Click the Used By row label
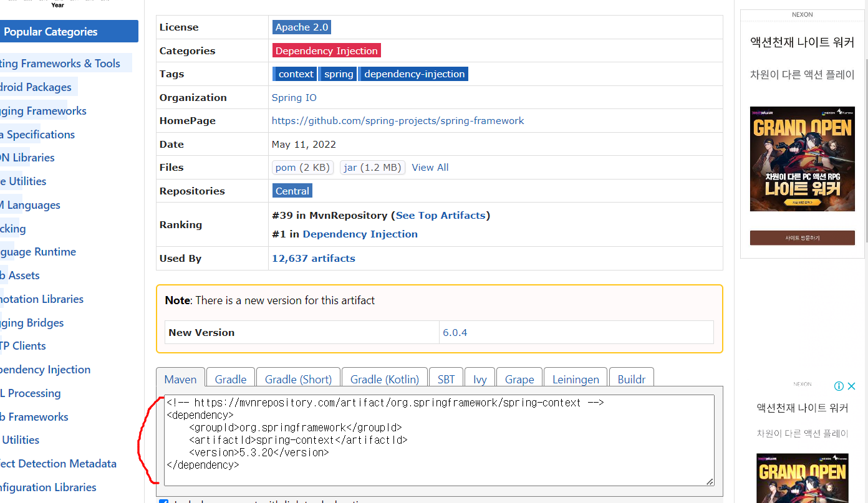 point(180,259)
